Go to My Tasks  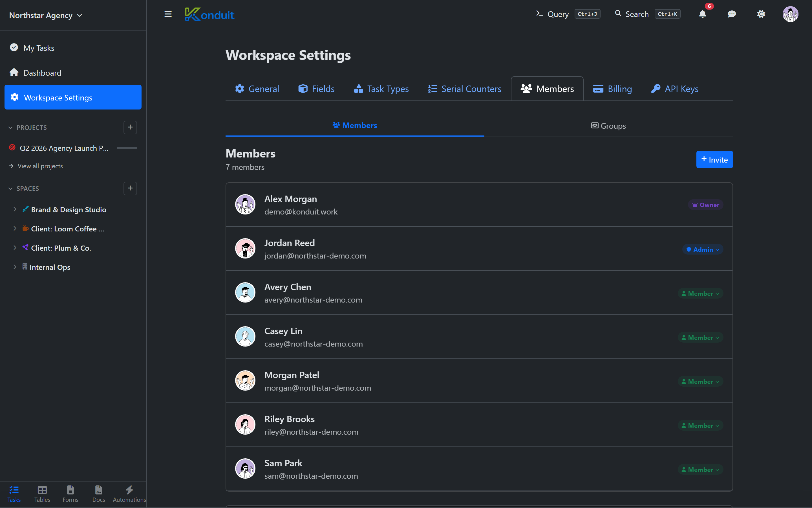[x=73, y=48]
